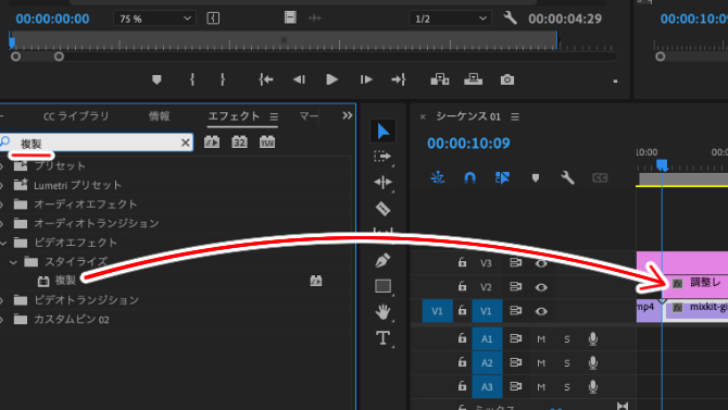
Task: Select the Track Select Forward tool
Action: pos(383,156)
